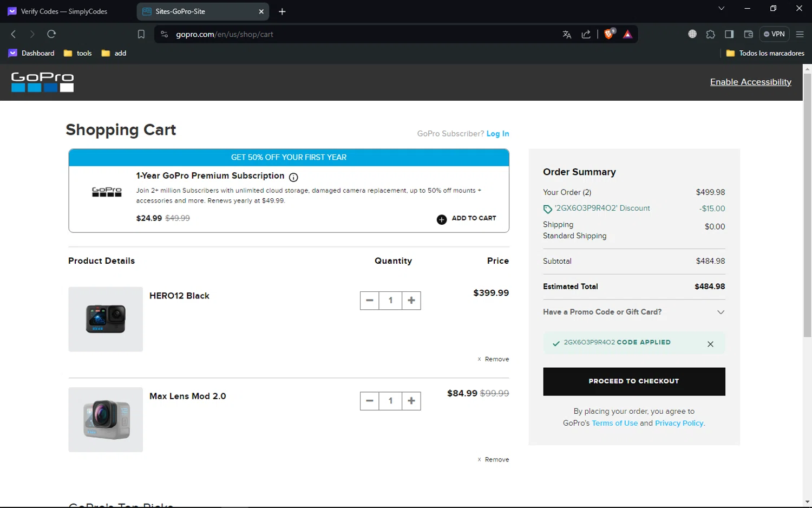Click Log In link for subscribers

click(497, 134)
